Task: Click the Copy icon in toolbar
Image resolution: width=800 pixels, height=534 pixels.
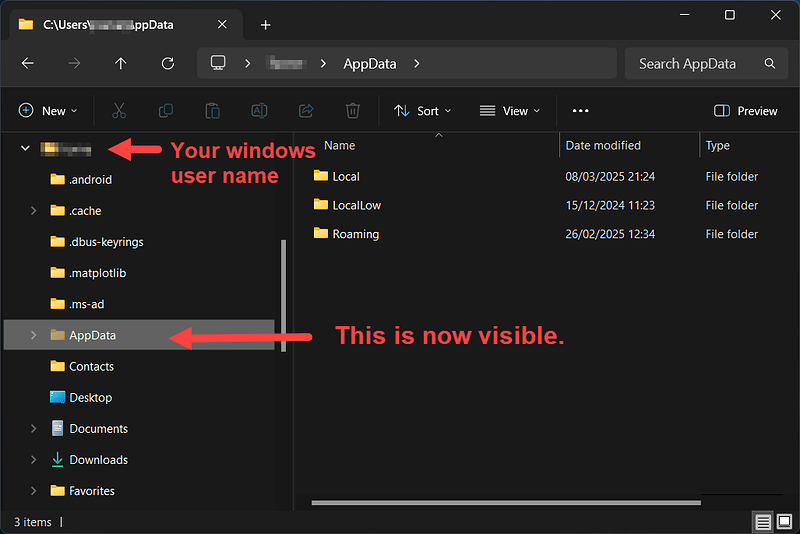Action: click(x=166, y=111)
